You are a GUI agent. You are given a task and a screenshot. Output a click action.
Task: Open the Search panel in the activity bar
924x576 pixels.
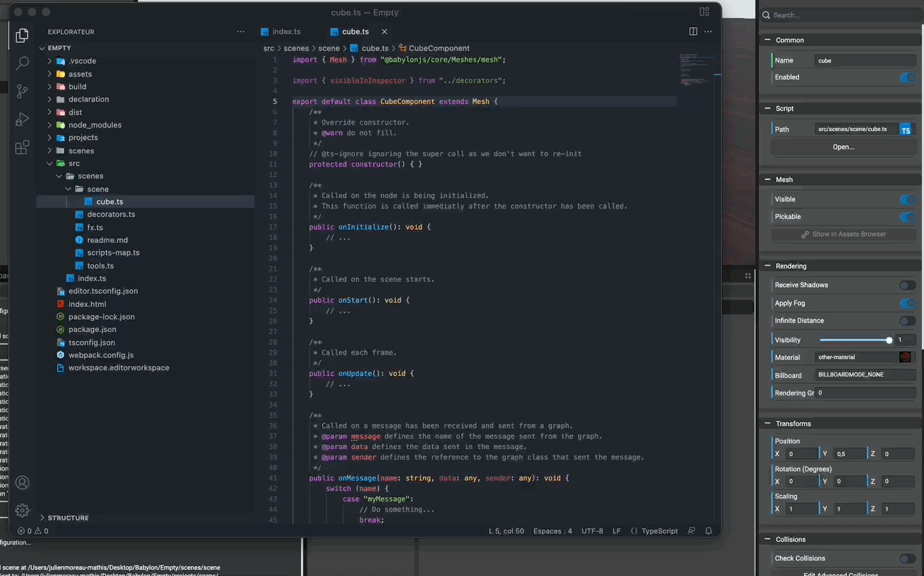point(22,63)
